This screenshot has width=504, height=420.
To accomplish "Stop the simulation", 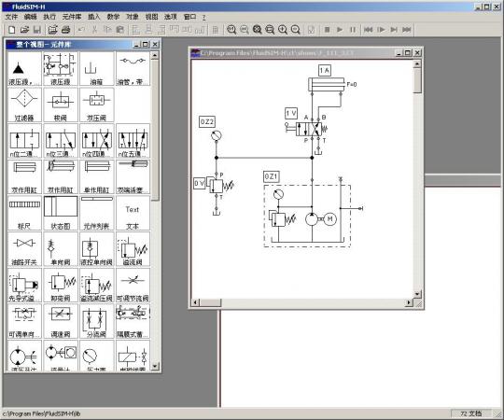I will click(327, 30).
